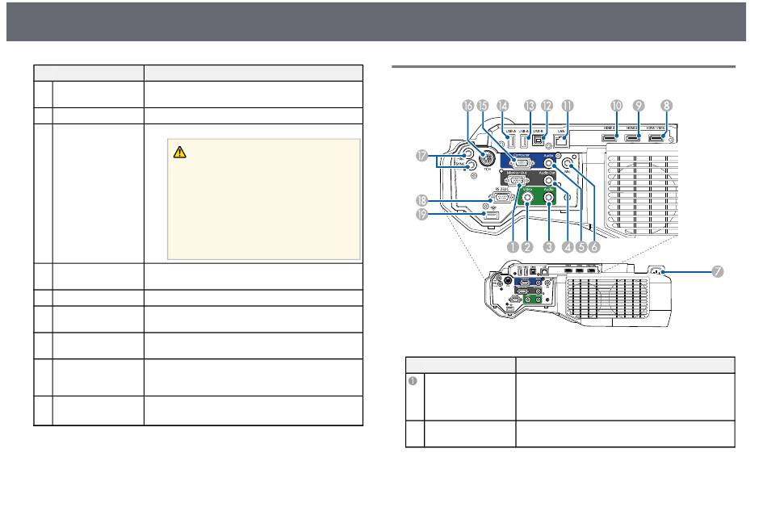Click the Computer VGA port on the blue panel

tap(521, 164)
